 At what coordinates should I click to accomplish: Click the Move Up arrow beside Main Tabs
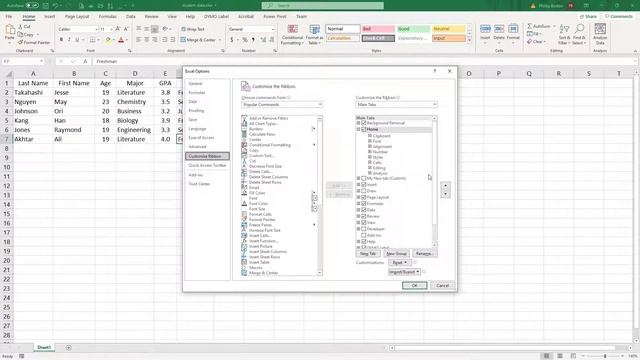coord(445,186)
